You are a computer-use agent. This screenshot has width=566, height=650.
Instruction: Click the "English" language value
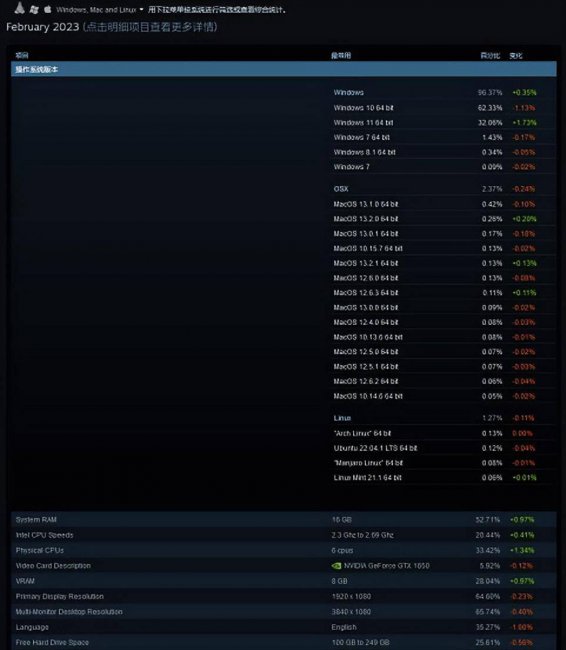344,627
